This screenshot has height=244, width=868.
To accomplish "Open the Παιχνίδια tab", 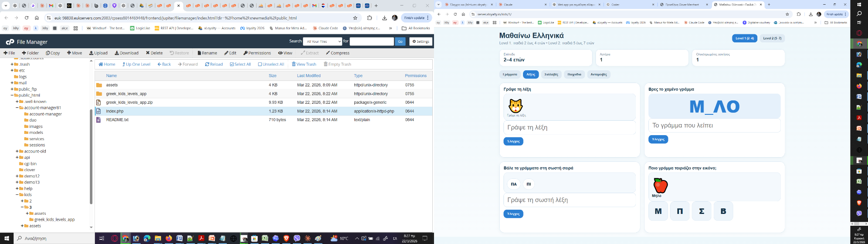I will (x=575, y=74).
